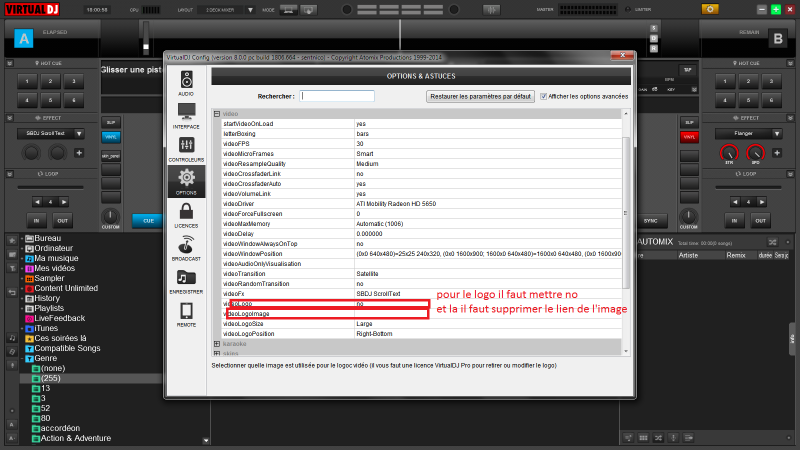Select the Remote settings icon
The width and height of the screenshot is (800, 450).
[x=186, y=314]
